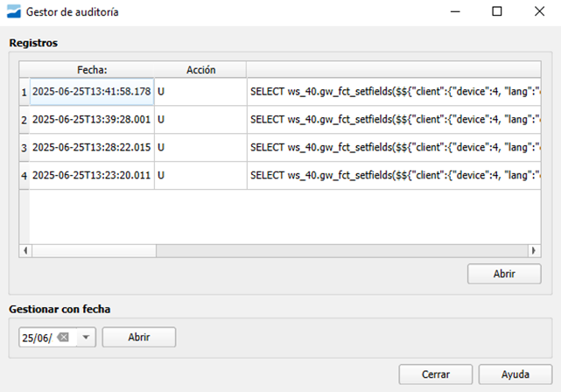The image size is (561, 392).
Task: Select row header number 4
Action: (x=24, y=176)
